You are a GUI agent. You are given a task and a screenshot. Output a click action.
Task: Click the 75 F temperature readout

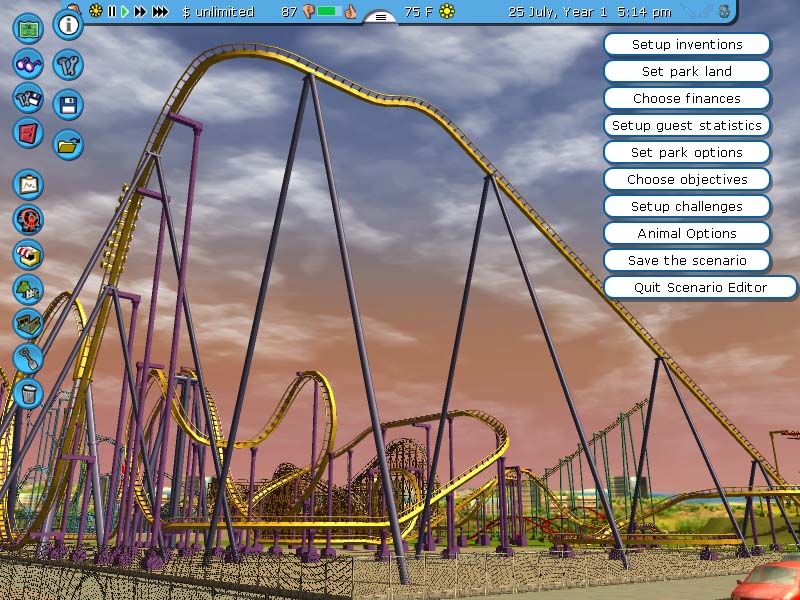(x=418, y=12)
